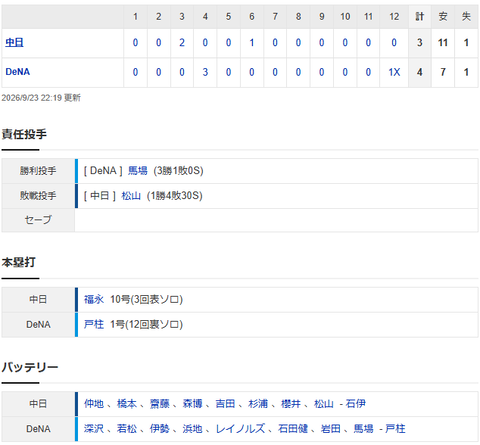Select pitcher 若松 in DeNA battery

point(127,429)
